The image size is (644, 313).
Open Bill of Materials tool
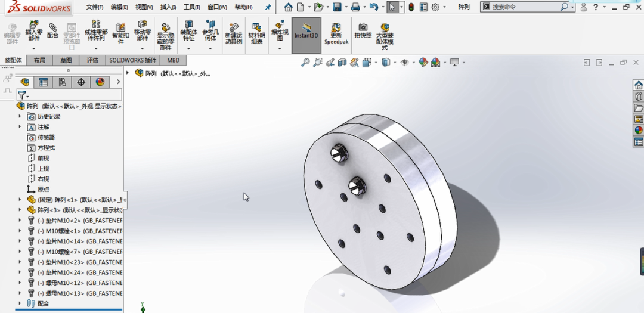coord(256,33)
